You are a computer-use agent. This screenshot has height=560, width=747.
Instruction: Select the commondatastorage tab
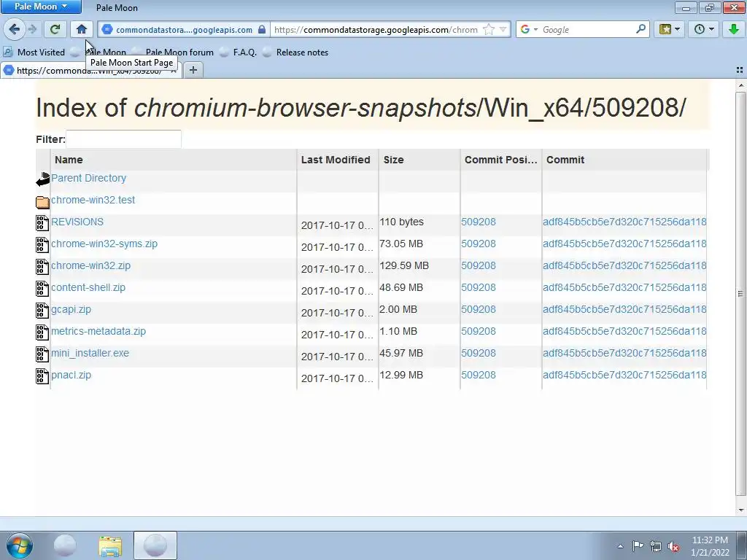(x=90, y=71)
